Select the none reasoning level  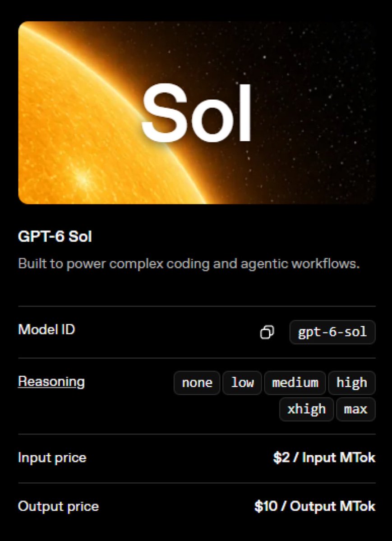[x=197, y=383]
